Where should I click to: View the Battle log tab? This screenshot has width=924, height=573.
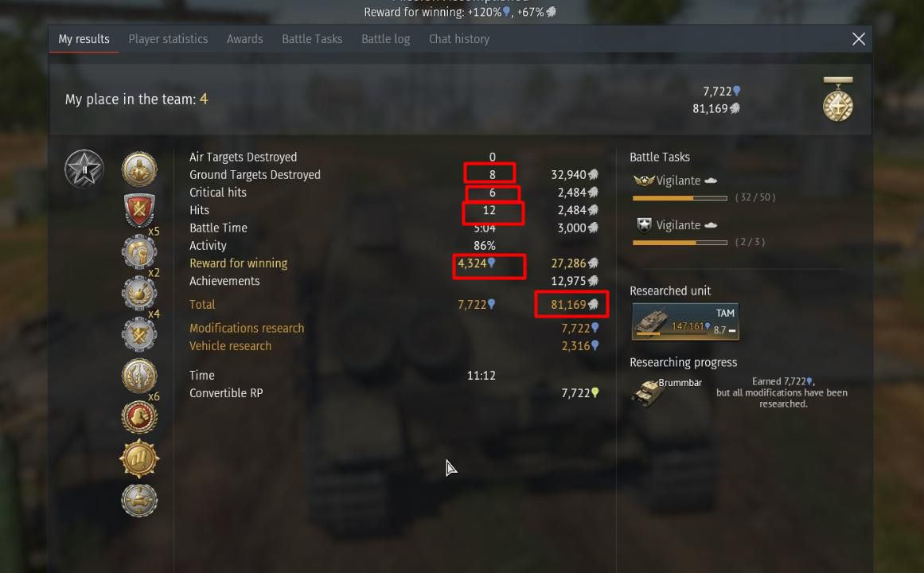385,39
